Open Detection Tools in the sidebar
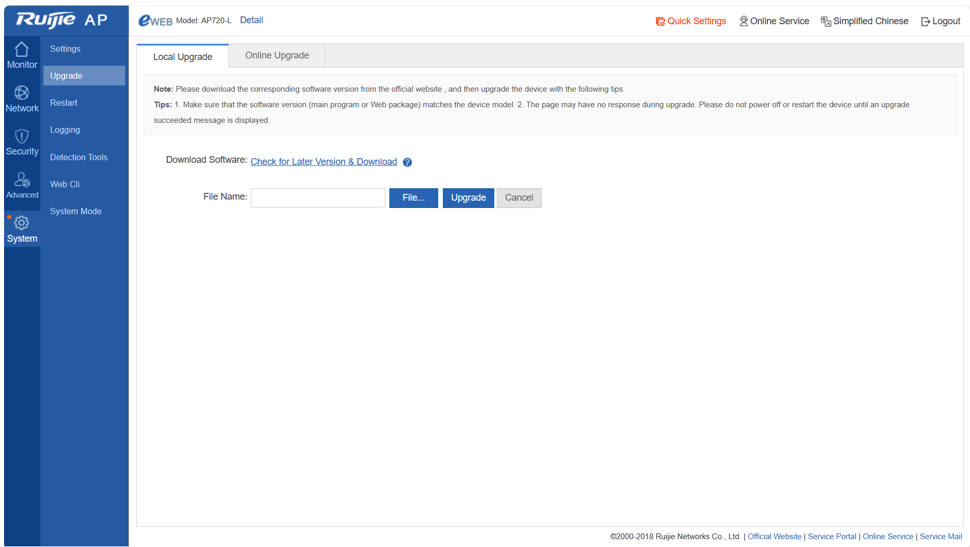The width and height of the screenshot is (970, 547). tap(78, 157)
